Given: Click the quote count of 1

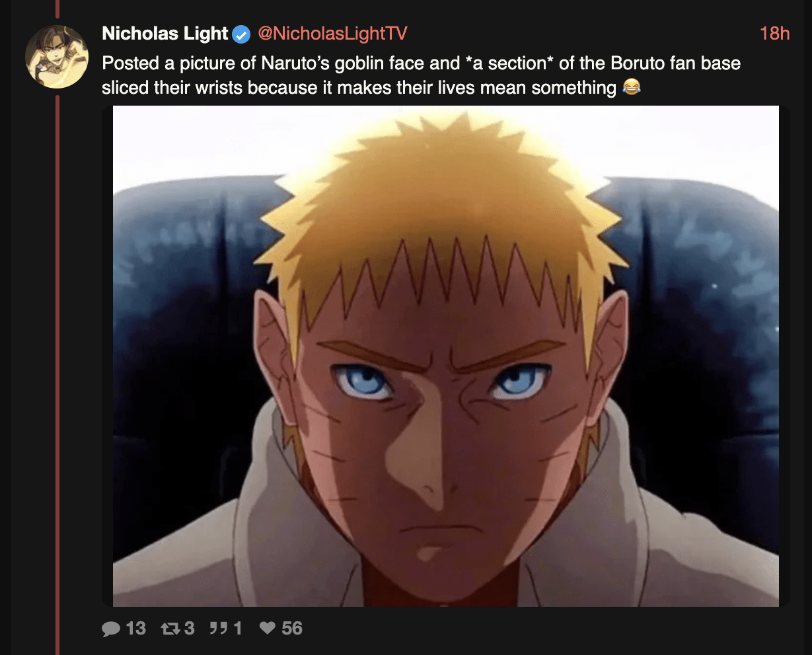Looking at the screenshot, I should [x=237, y=628].
